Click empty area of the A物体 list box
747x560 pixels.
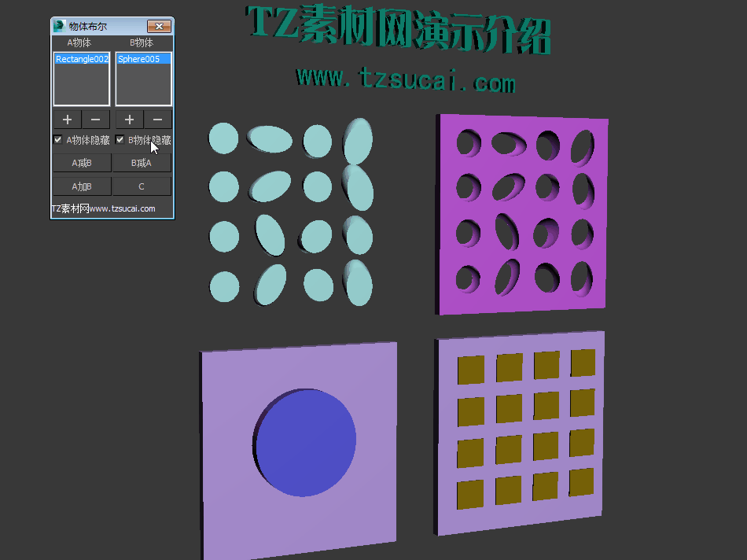click(82, 85)
